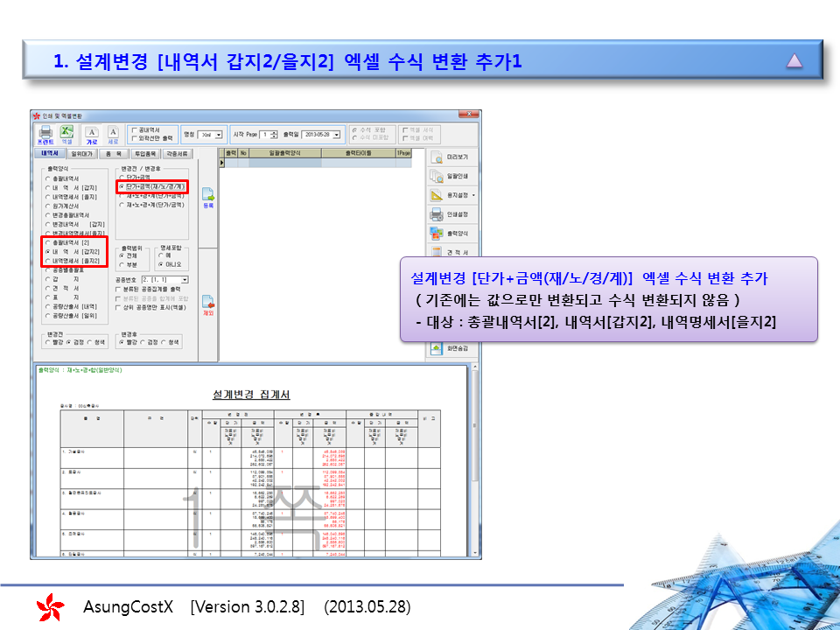Click the 제외 exclude icon
Screen dimensions: 840x630
point(208,304)
